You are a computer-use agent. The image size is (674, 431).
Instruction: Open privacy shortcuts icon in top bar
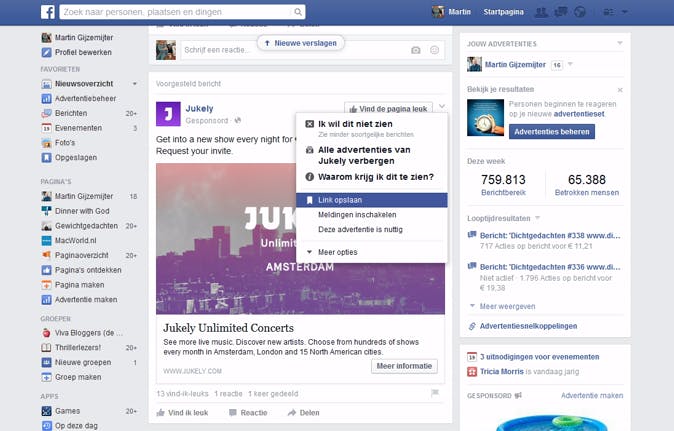pyautogui.click(x=608, y=12)
